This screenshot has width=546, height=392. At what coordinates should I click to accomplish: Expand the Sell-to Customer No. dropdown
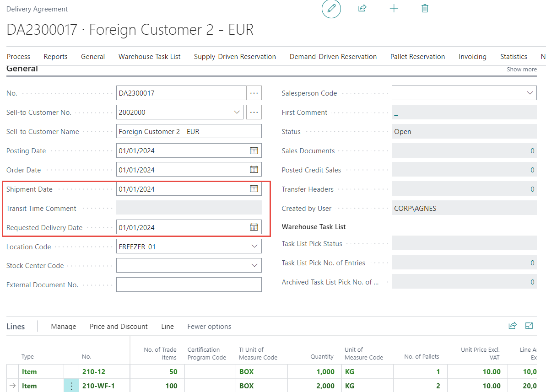pyautogui.click(x=237, y=112)
